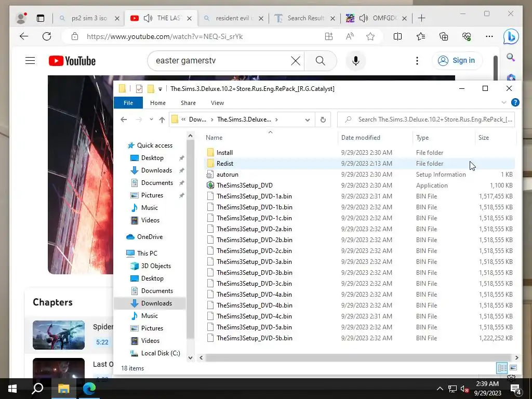Open Windows taskbar search
532x399 pixels.
coord(37,389)
